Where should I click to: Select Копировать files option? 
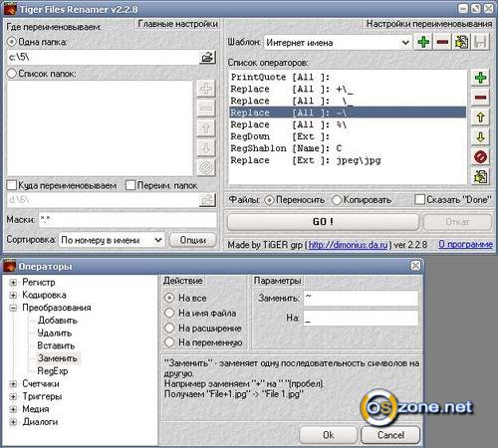[337, 200]
